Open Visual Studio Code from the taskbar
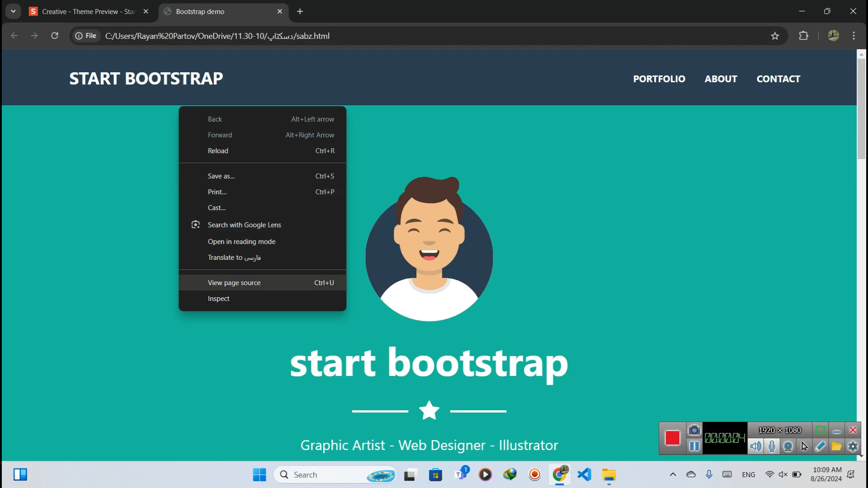This screenshot has height=488, width=868. (x=584, y=475)
